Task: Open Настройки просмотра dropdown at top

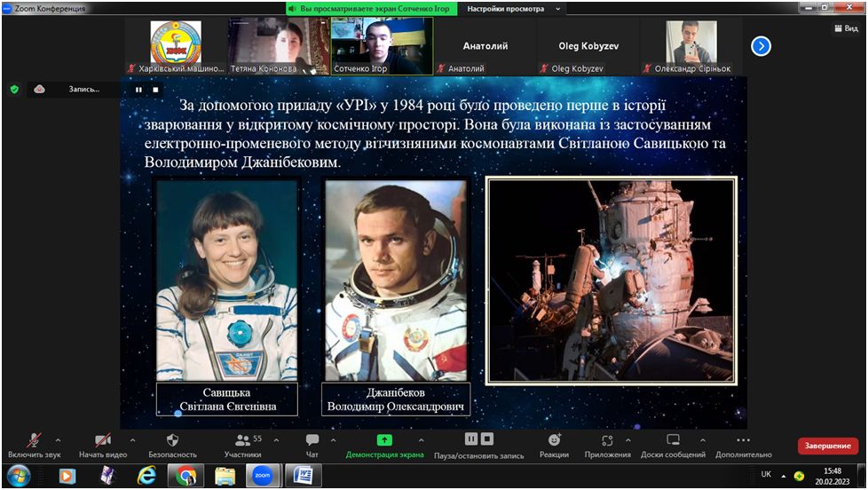Action: point(514,9)
